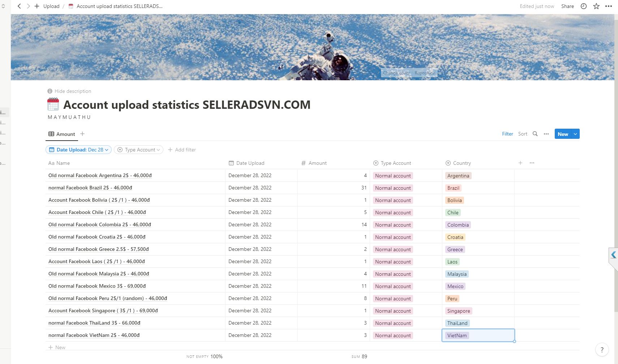
Task: Select the Brazil country tag
Action: [453, 188]
